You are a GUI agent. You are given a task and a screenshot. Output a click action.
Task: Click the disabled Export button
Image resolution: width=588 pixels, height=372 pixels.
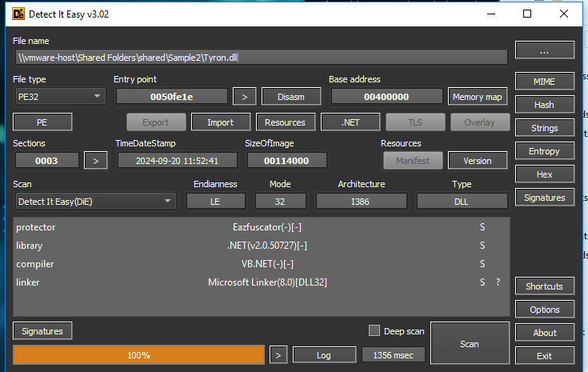point(156,122)
